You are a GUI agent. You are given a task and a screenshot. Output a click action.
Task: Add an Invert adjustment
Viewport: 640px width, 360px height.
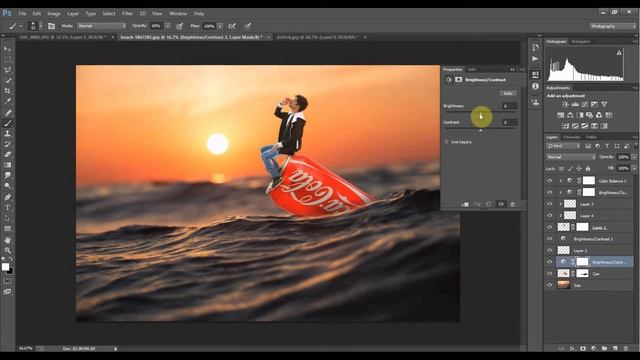(x=566, y=126)
